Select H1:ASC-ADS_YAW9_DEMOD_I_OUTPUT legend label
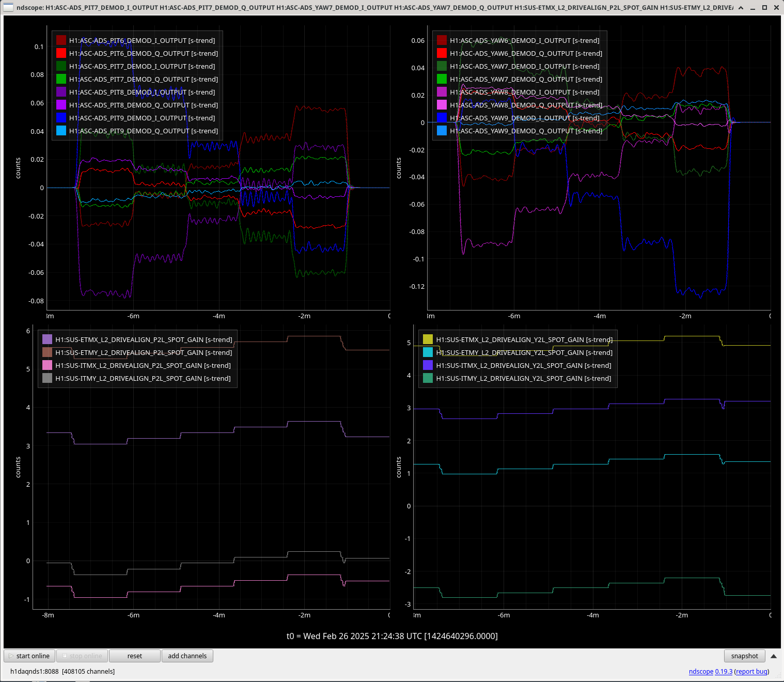784x682 pixels. pos(525,118)
